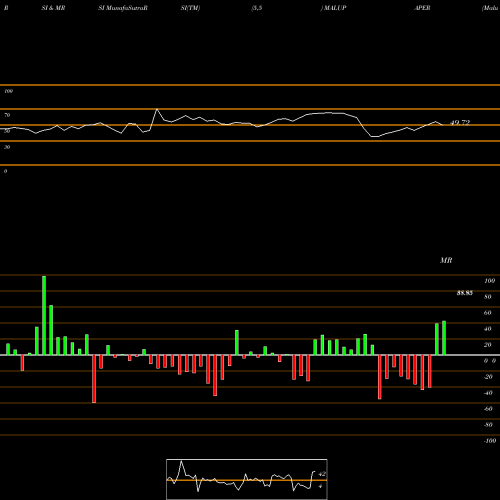Viewport: 500px width, 500px height.
Task: Click the "SI(TM)" header text
Action: [190, 8]
